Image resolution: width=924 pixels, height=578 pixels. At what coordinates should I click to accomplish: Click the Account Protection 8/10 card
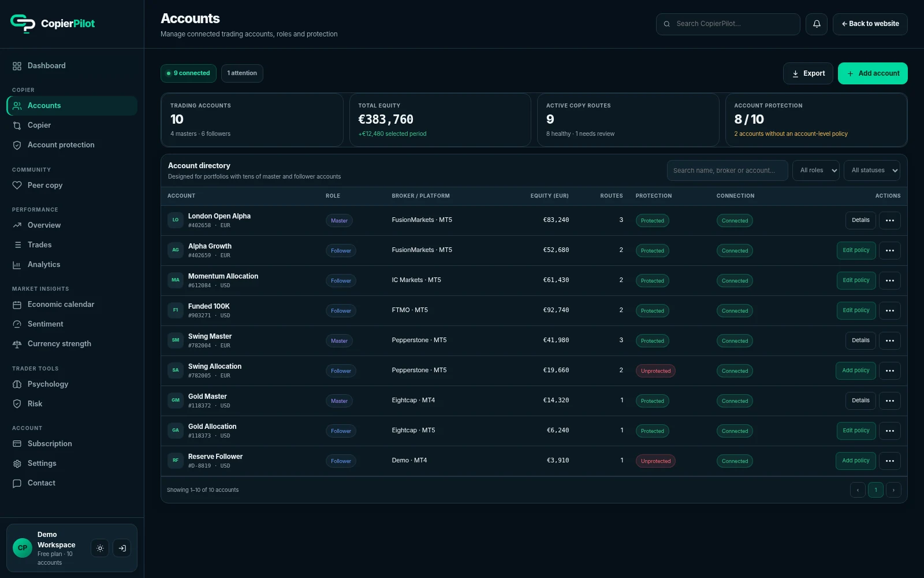[816, 120]
